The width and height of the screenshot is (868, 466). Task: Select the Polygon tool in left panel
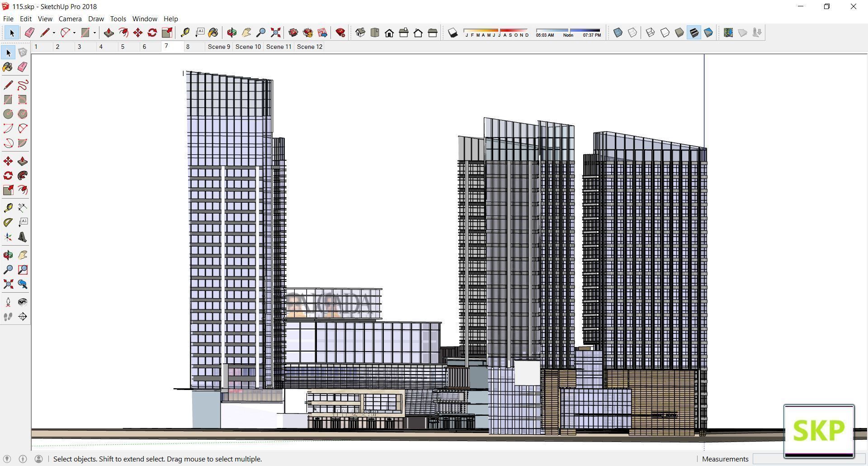click(23, 114)
